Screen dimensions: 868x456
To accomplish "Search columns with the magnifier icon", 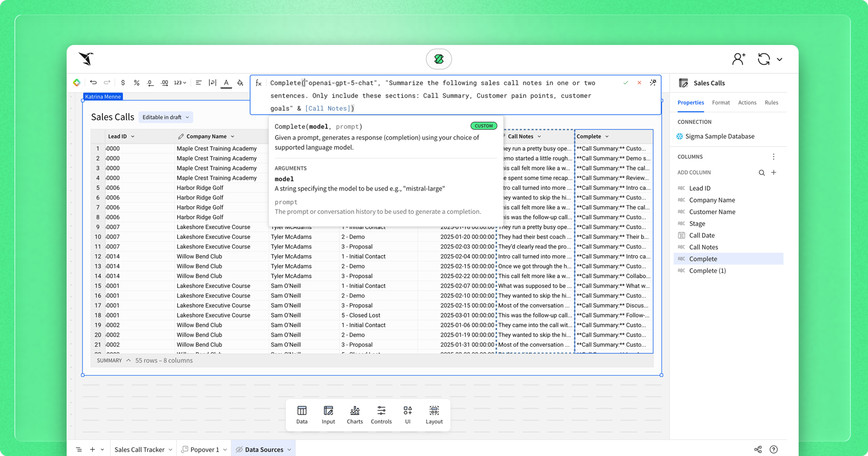I will point(762,173).
